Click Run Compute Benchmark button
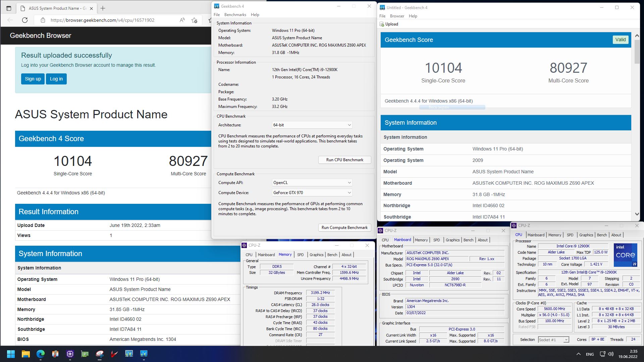This screenshot has height=362, width=644. pos(344,228)
